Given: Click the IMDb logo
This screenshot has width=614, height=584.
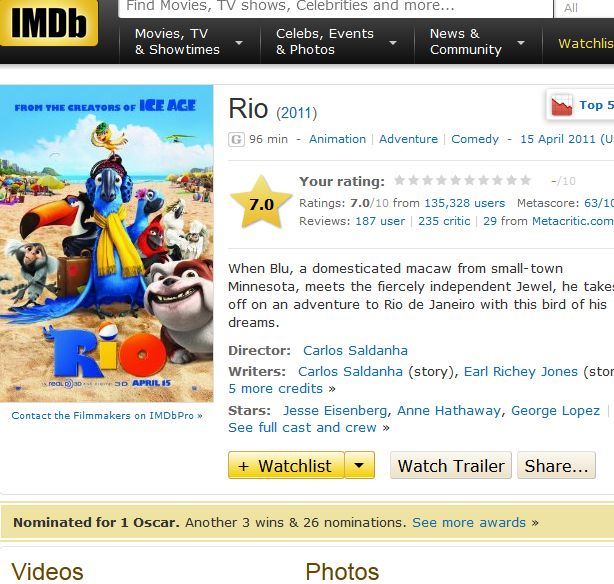Looking at the screenshot, I should coord(48,22).
